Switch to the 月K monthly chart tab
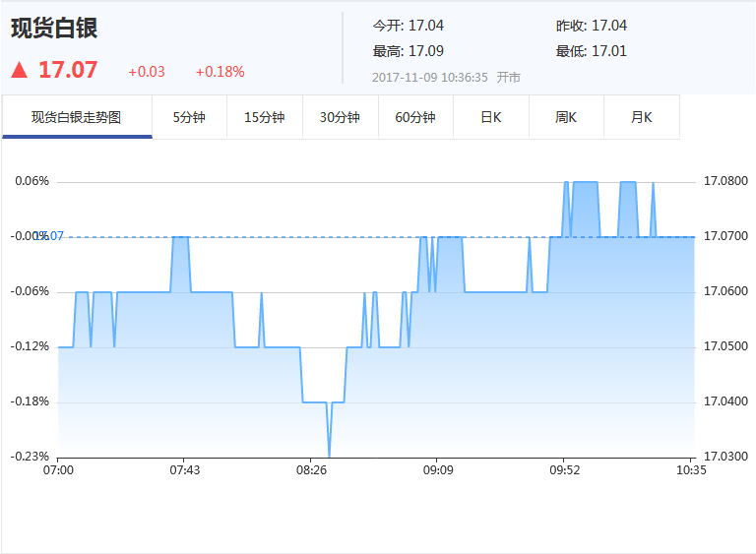756x554 pixels. (641, 117)
